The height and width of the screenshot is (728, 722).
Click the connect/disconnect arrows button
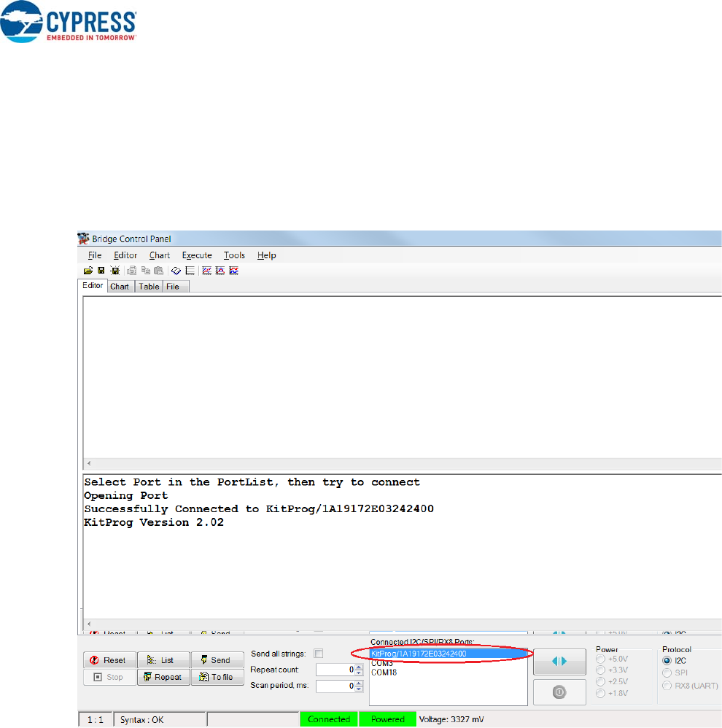pyautogui.click(x=559, y=661)
